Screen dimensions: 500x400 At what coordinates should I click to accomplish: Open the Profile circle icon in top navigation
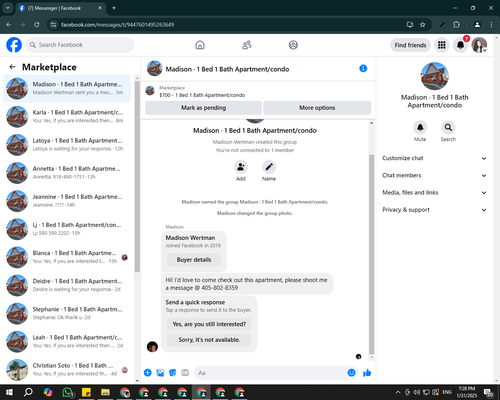[293, 45]
